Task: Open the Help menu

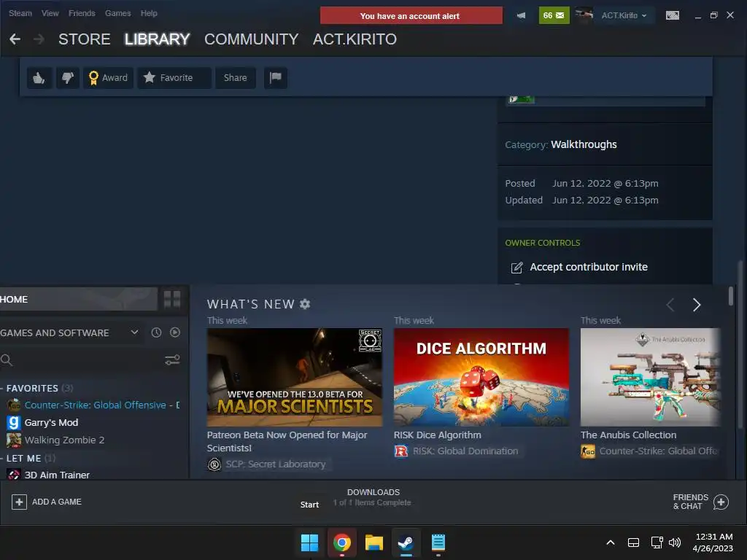Action: pos(149,13)
